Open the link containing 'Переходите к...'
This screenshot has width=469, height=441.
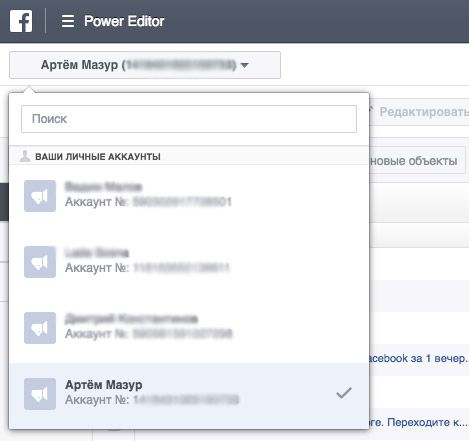coord(418,422)
